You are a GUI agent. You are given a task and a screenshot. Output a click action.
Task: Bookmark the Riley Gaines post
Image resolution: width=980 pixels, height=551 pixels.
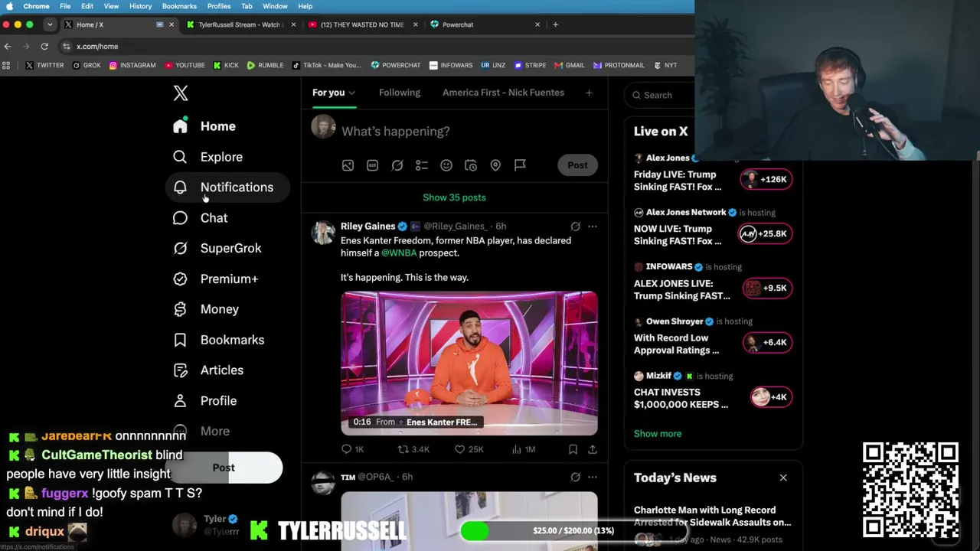coord(573,449)
